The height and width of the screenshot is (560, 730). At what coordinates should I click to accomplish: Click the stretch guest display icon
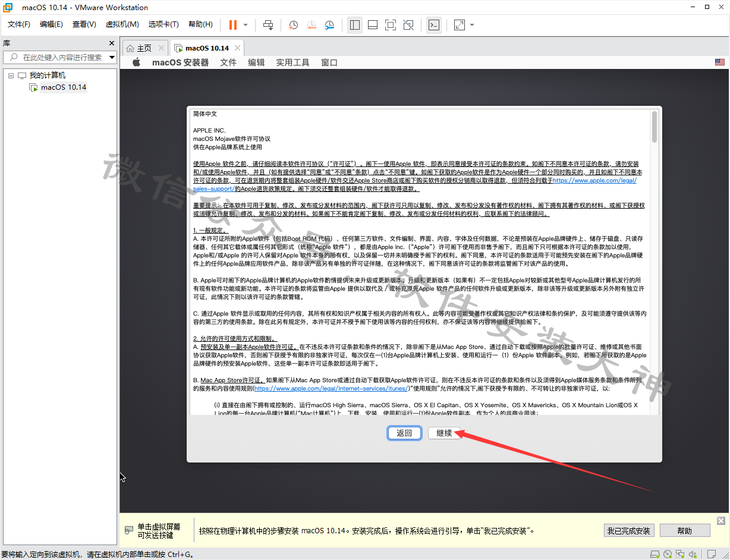(460, 25)
